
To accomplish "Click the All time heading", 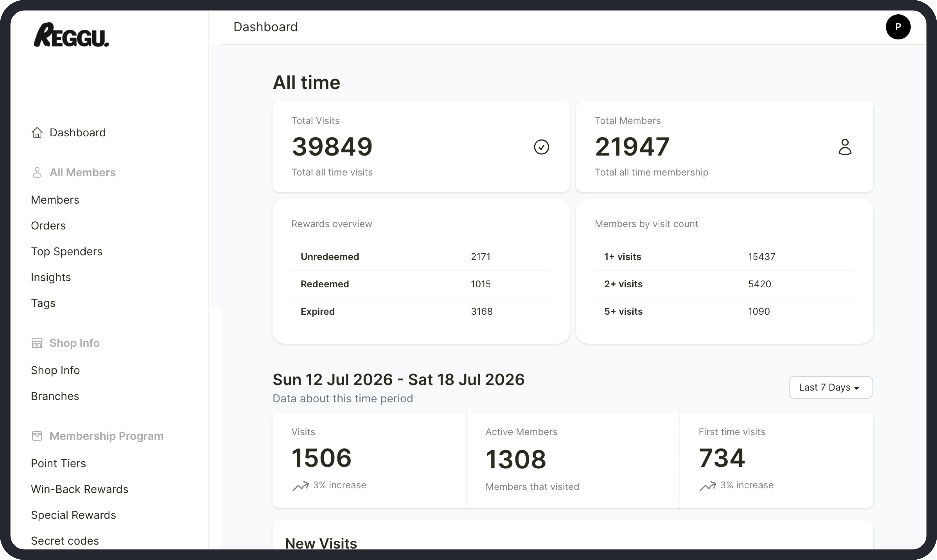I will point(306,82).
